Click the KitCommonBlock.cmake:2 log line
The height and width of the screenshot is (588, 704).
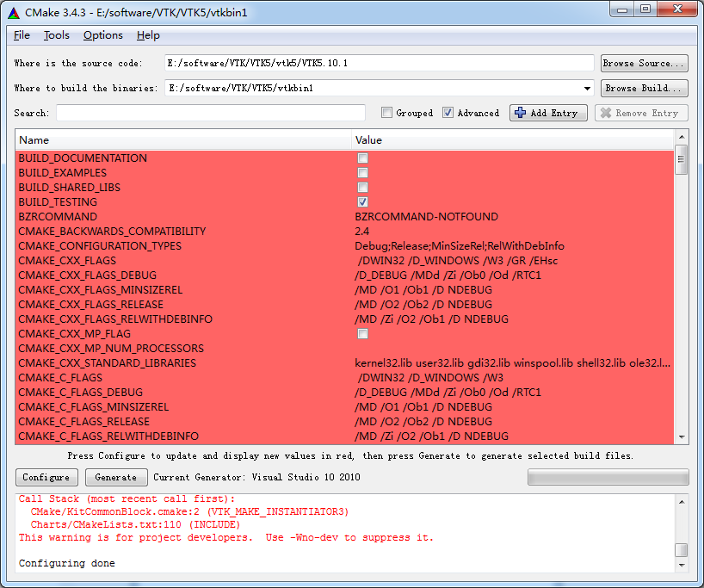click(x=189, y=511)
